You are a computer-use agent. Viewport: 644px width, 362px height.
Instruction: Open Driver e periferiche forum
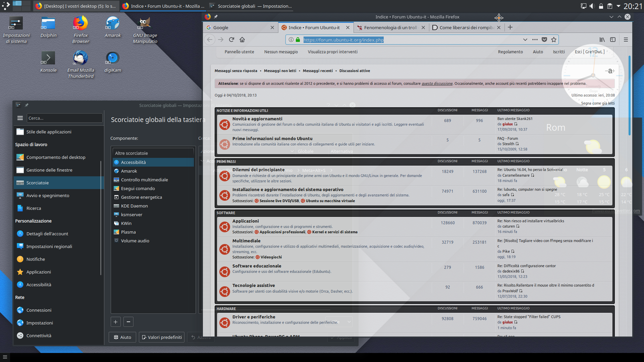tap(254, 317)
